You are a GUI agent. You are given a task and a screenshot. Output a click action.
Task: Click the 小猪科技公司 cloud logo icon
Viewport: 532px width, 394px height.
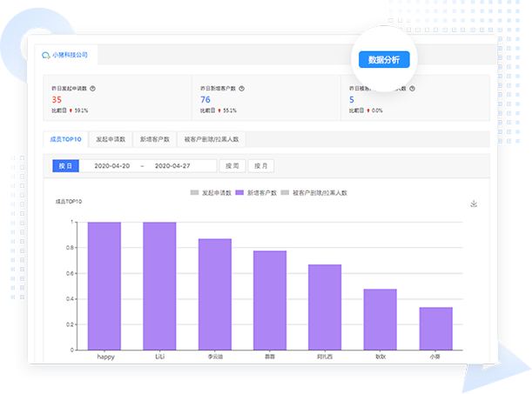45,56
